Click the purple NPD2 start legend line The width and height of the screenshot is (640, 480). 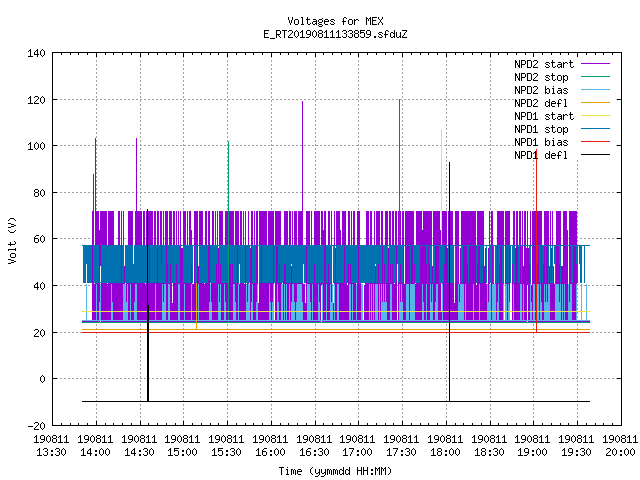(x=596, y=64)
